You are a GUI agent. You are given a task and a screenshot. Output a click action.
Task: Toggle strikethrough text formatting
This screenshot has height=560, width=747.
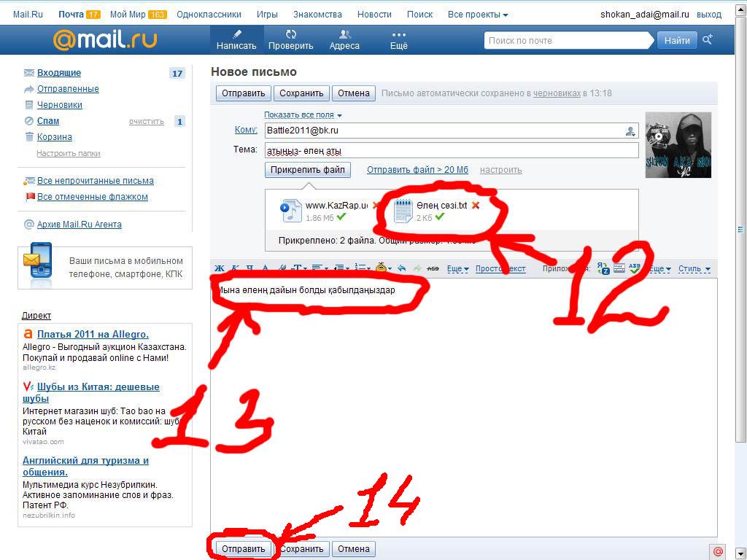[x=433, y=268]
